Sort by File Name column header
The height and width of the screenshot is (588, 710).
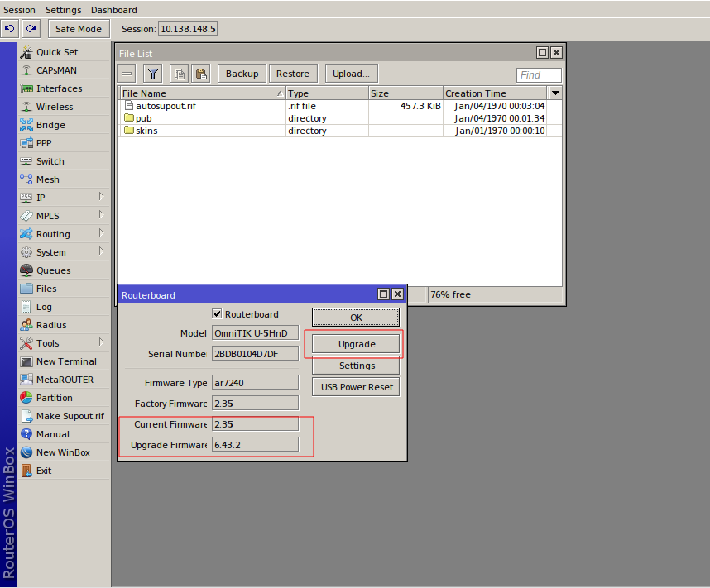202,93
